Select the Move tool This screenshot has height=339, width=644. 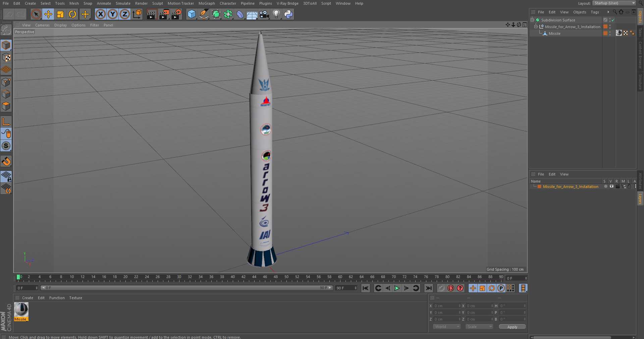48,14
